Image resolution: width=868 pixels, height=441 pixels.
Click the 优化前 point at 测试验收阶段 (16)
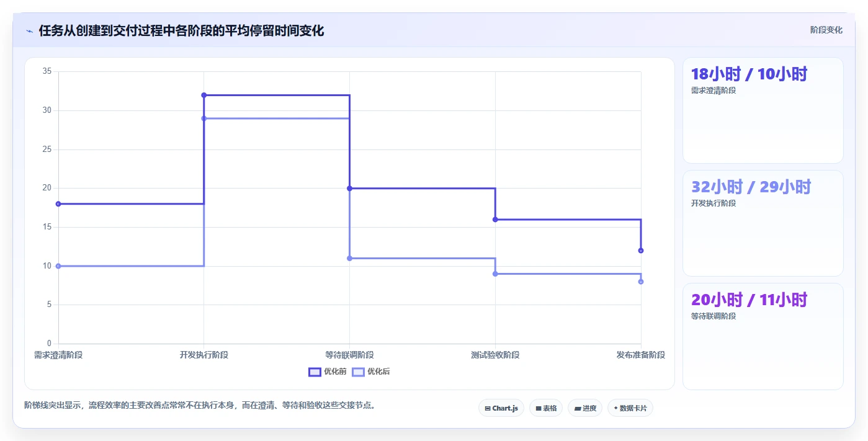pos(495,220)
